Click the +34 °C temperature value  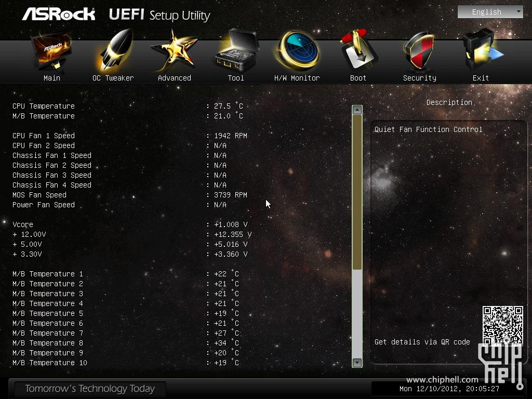[x=227, y=343]
